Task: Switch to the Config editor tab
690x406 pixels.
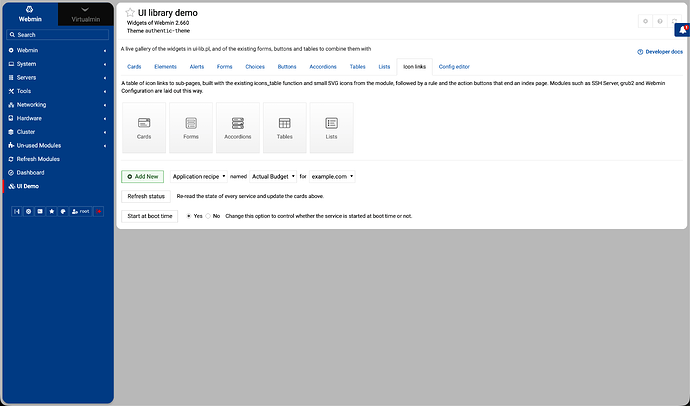Action: coord(454,67)
